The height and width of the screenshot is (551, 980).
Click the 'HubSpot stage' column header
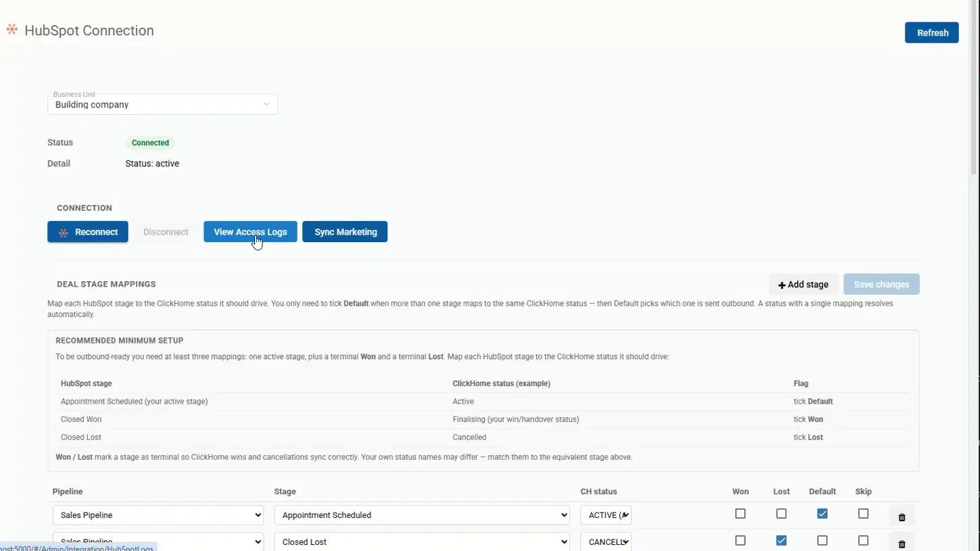click(x=86, y=383)
